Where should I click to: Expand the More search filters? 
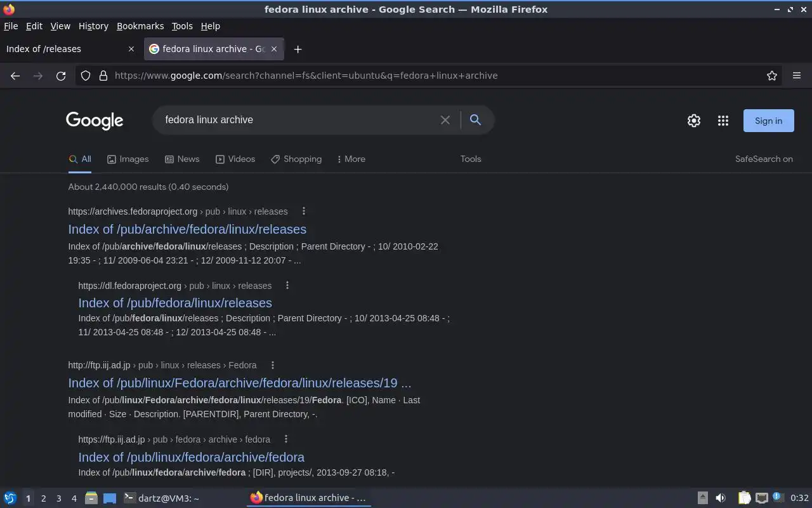(x=351, y=159)
